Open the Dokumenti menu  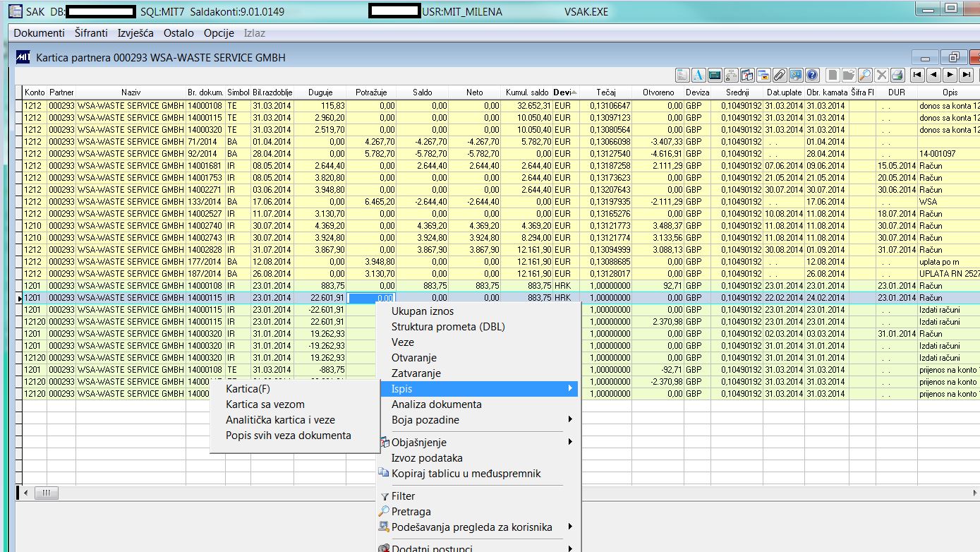(x=40, y=33)
